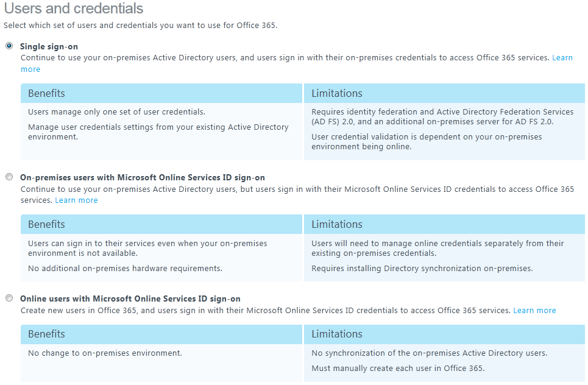Click Limitations header in Online users table
Image resolution: width=588 pixels, height=385 pixels.
point(336,334)
